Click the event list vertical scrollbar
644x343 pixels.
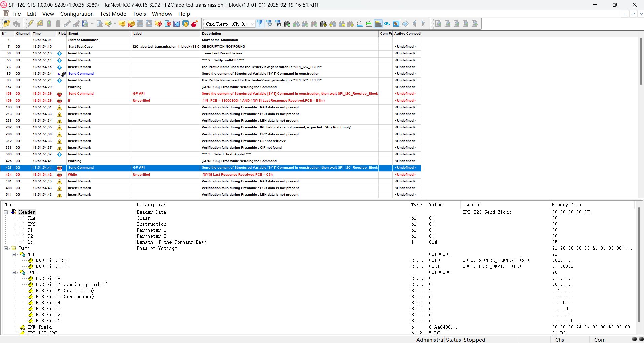point(641,114)
